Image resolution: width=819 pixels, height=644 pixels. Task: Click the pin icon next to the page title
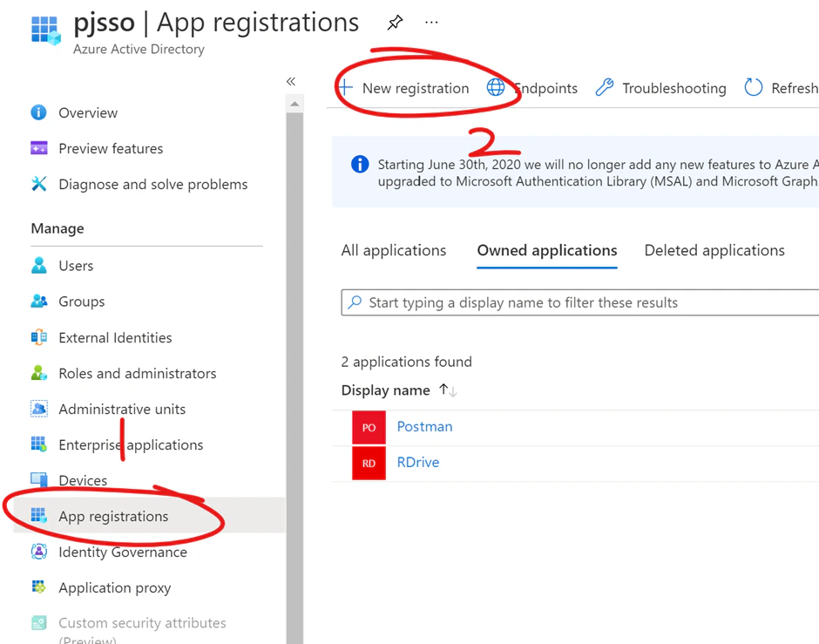coord(395,23)
